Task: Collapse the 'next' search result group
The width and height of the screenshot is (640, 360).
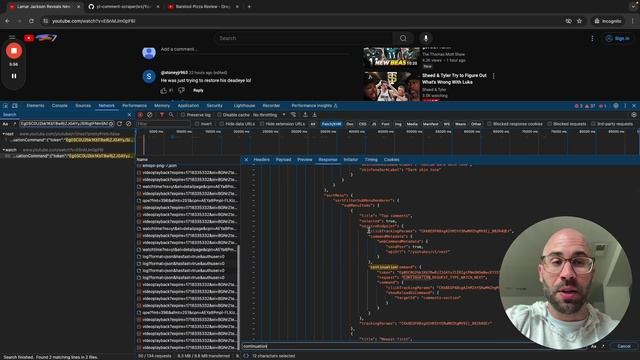Action: point(4,134)
